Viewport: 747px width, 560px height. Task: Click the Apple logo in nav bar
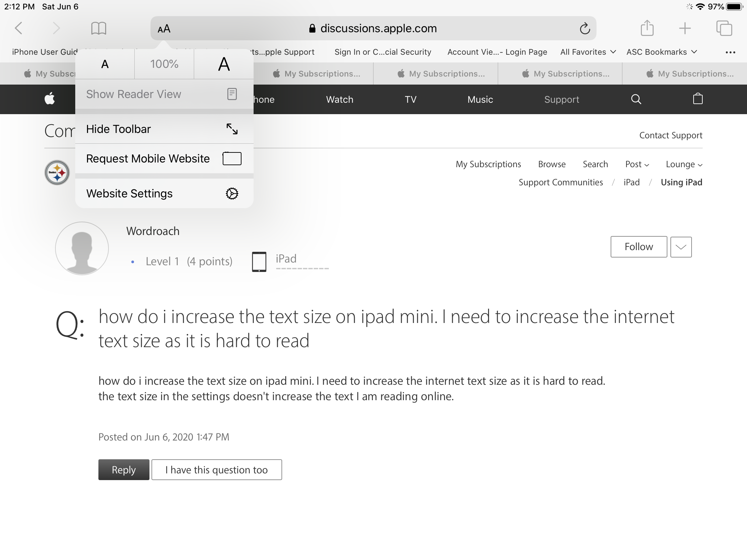pyautogui.click(x=50, y=99)
